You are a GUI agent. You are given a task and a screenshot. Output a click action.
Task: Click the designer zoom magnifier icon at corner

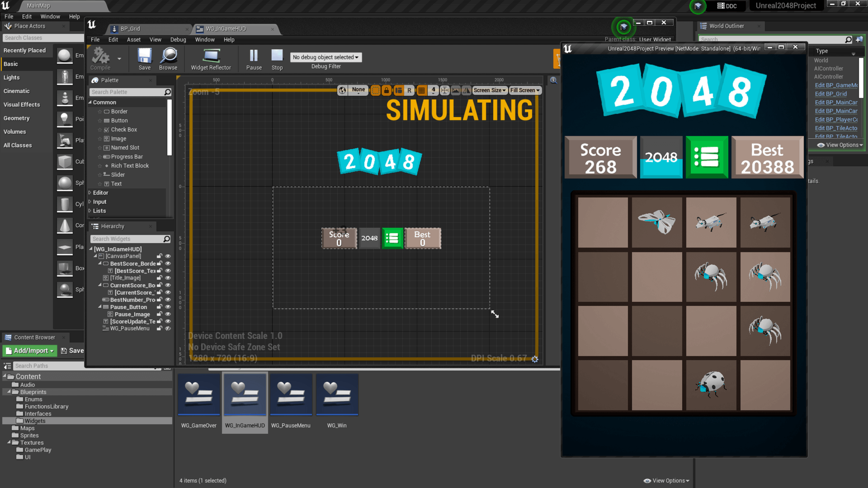553,80
